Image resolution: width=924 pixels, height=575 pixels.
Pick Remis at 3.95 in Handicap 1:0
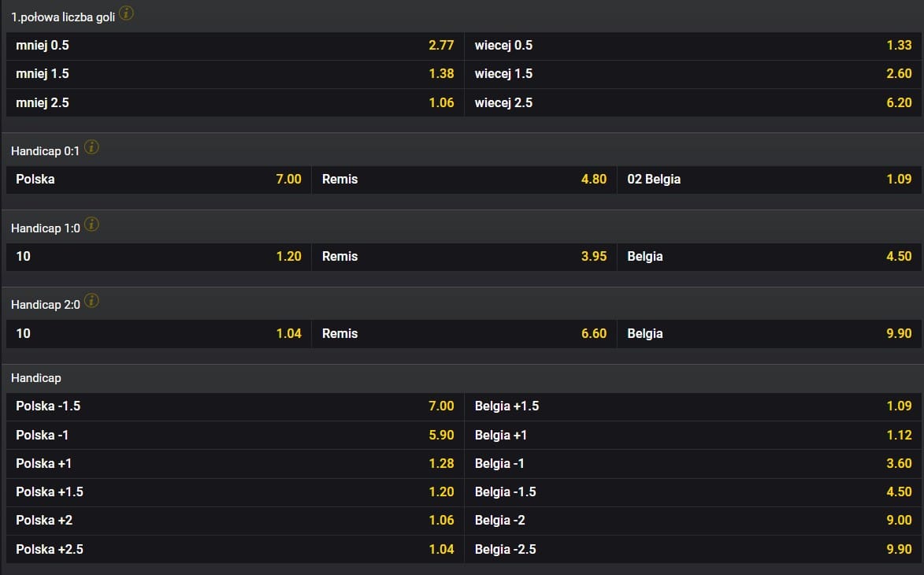(x=464, y=257)
